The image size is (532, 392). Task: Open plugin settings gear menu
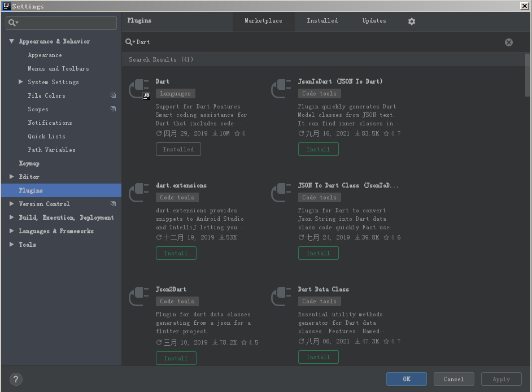pos(412,21)
